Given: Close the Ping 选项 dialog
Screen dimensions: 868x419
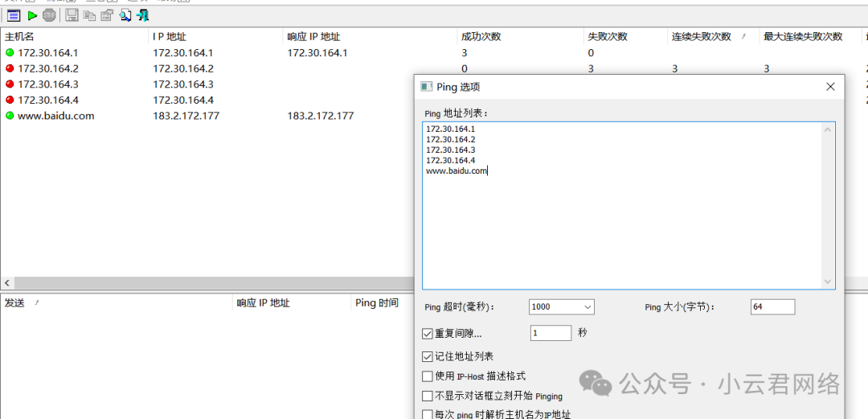Looking at the screenshot, I should (830, 86).
